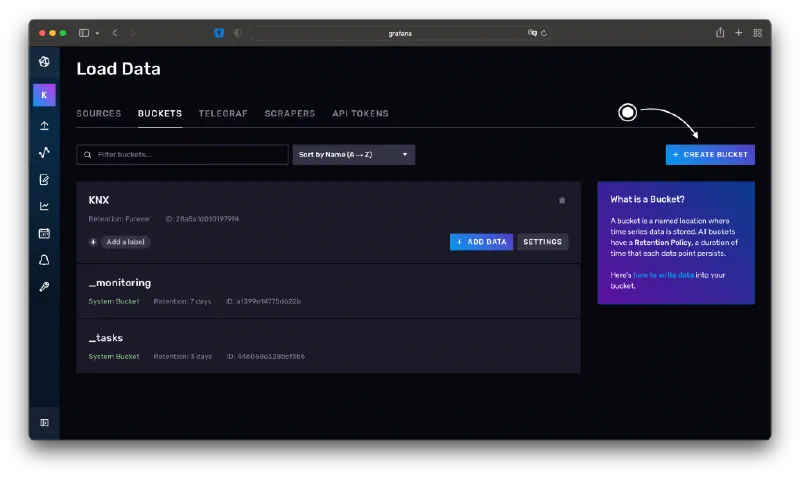The height and width of the screenshot is (478, 800).
Task: Show Safari tab overview grid icon
Action: click(758, 33)
